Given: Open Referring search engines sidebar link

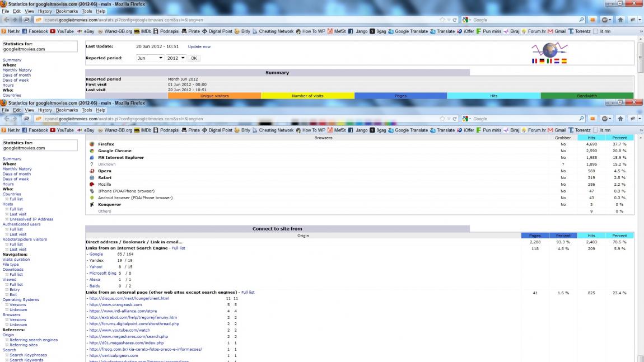Looking at the screenshot, I should click(x=34, y=340).
